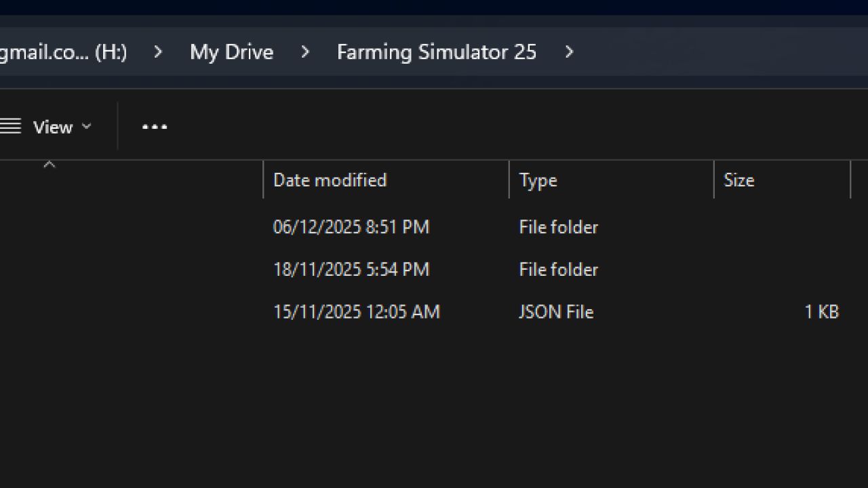Select the folder modified 06/12/2025
868x488 pixels.
coord(351,227)
